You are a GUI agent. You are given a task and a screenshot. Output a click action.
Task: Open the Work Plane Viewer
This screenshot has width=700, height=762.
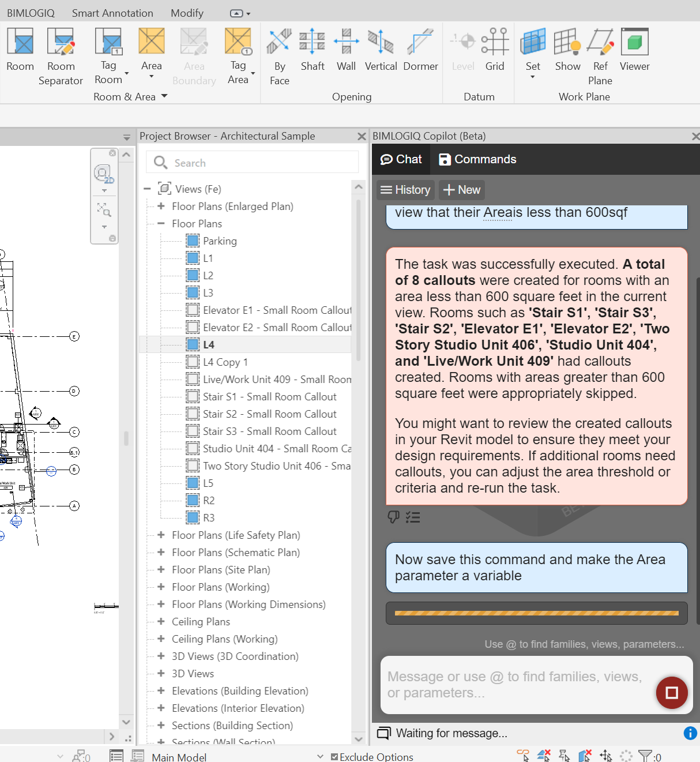click(x=634, y=43)
